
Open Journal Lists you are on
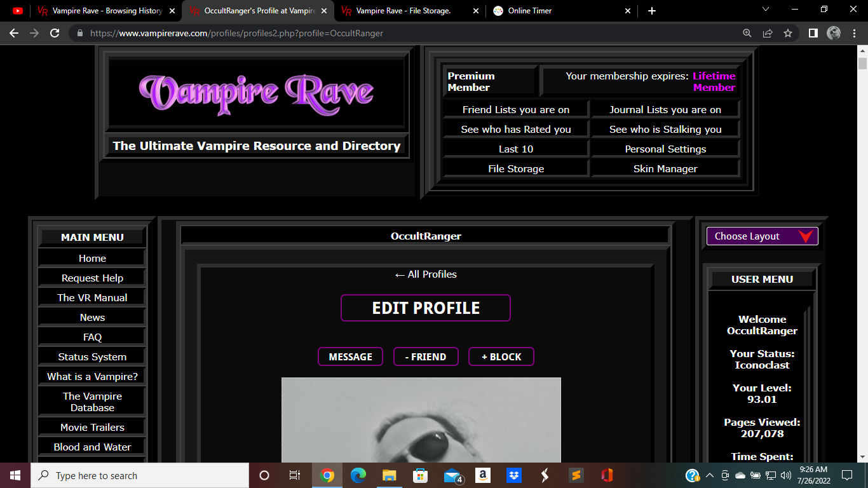point(665,109)
